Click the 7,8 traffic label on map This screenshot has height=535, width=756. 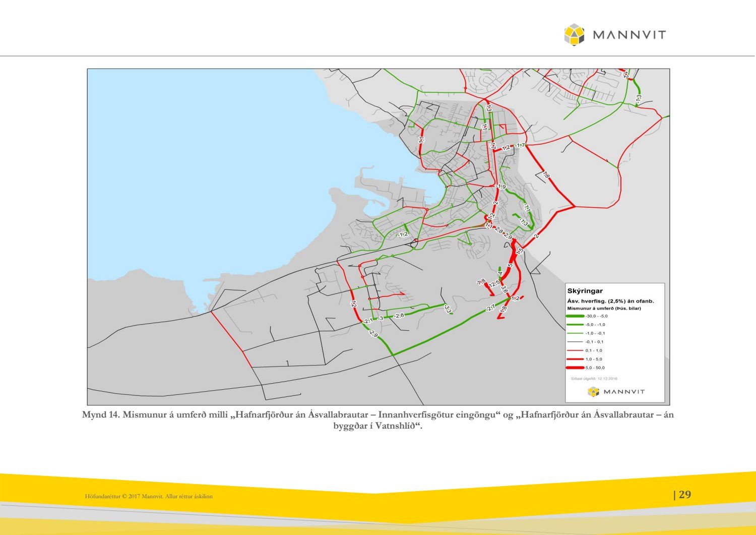[481, 282]
